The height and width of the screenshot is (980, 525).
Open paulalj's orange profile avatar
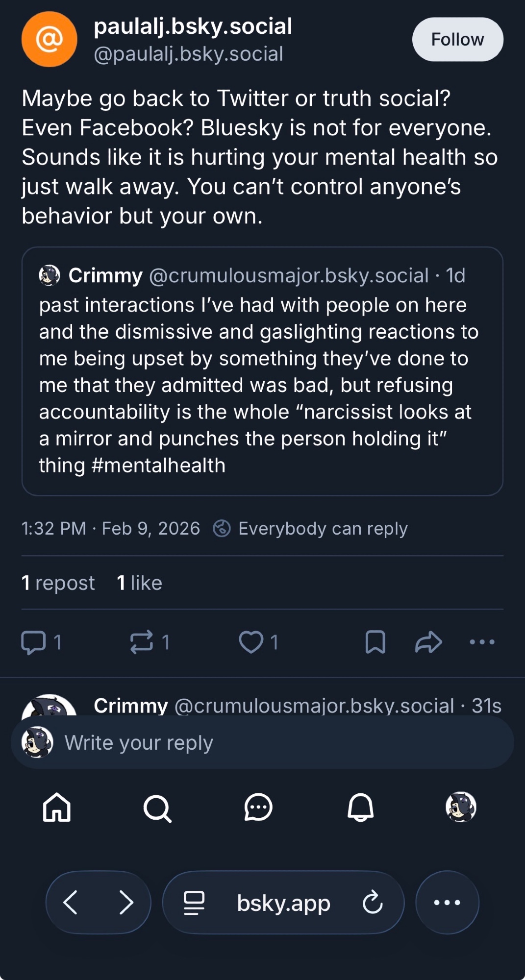click(49, 39)
